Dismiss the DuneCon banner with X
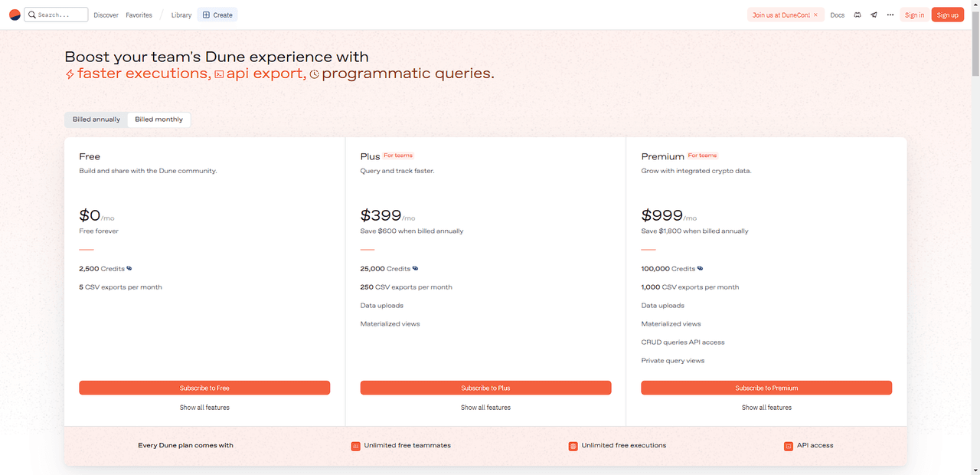The image size is (980, 475). click(815, 15)
